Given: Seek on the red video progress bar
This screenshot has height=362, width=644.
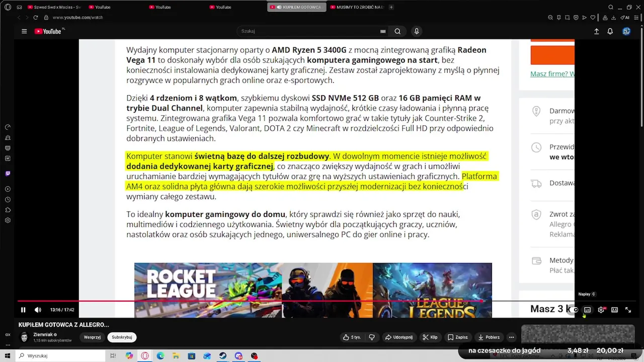Looking at the screenshot, I should [x=250, y=301].
